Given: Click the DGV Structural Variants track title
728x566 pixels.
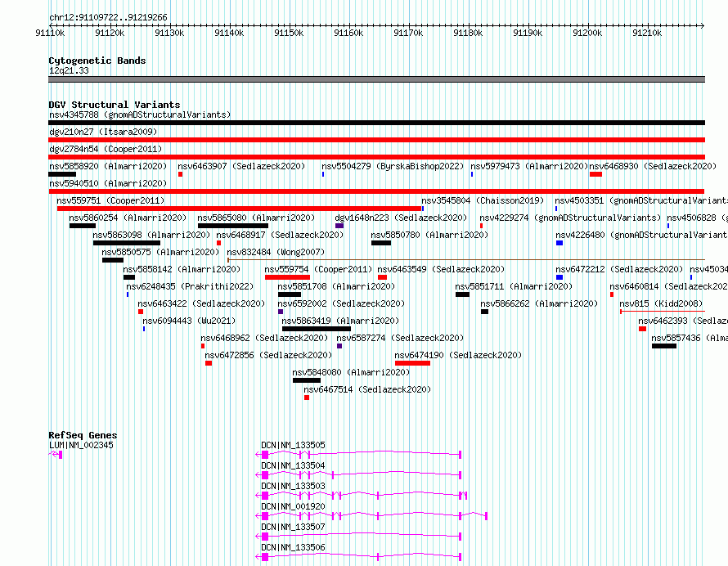Looking at the screenshot, I should click(x=115, y=105).
